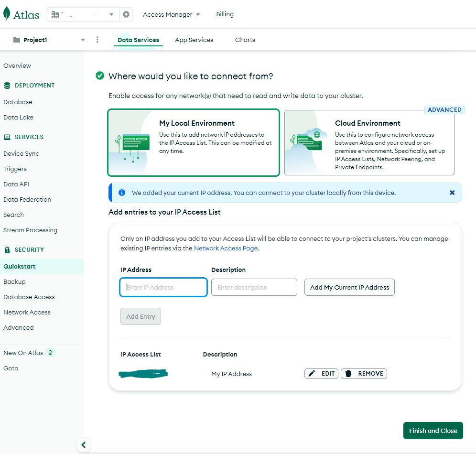
Task: Click the Project1 folder icon
Action: (x=17, y=40)
